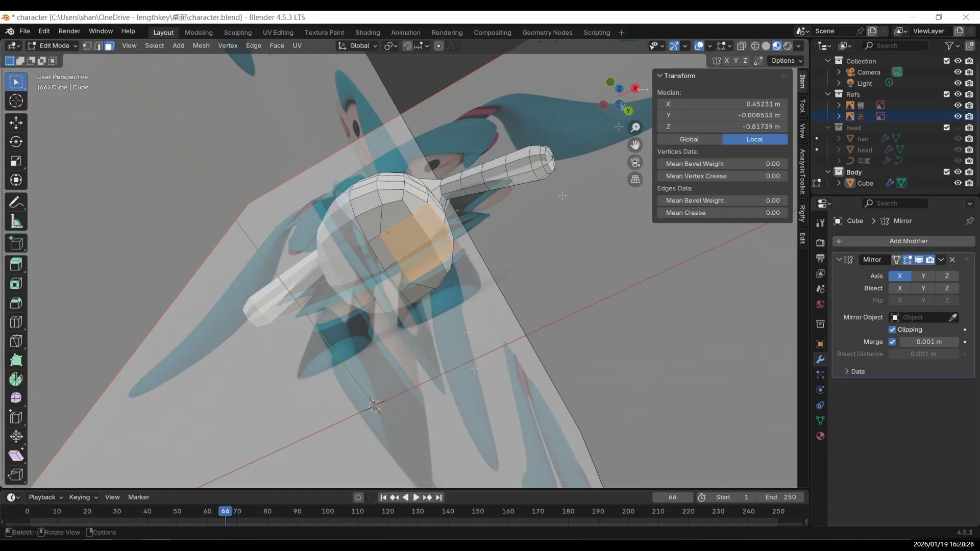
Task: Open the Edit Mode dropdown
Action: point(53,46)
